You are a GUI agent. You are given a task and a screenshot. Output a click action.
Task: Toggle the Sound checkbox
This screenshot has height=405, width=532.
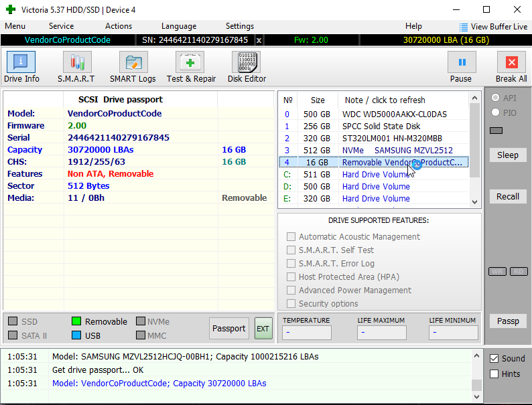[494, 359]
